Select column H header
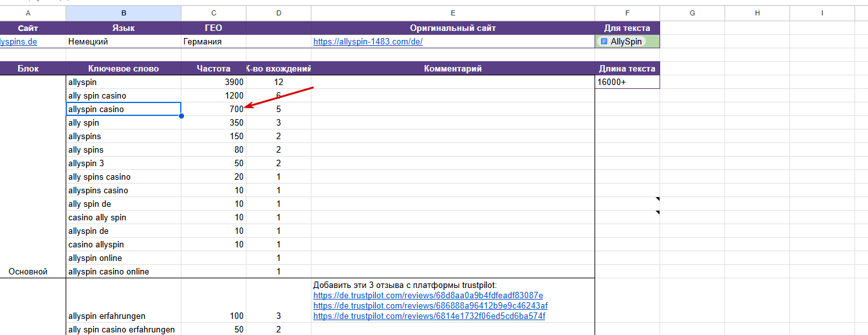 point(757,13)
